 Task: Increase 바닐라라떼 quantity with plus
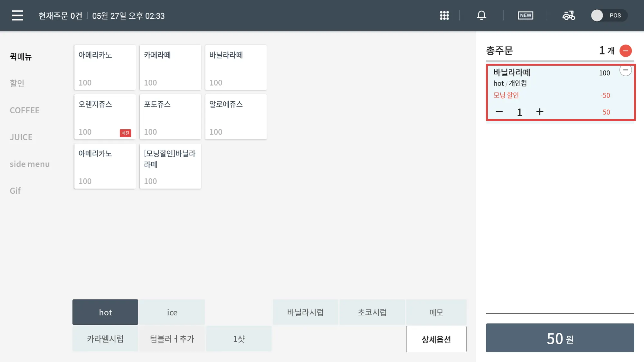pyautogui.click(x=540, y=112)
